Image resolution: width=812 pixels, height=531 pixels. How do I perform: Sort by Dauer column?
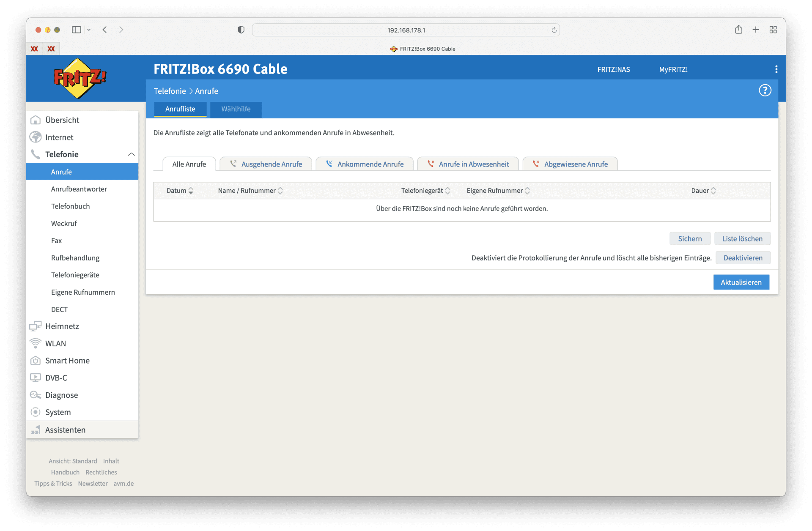click(703, 191)
